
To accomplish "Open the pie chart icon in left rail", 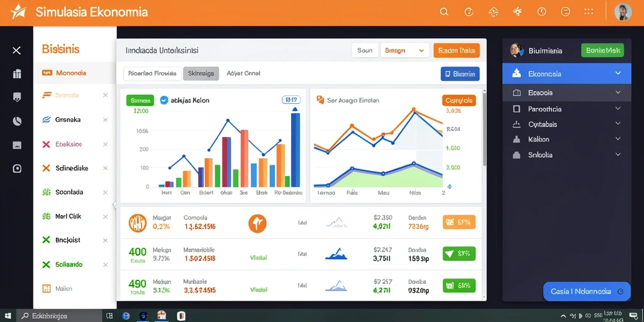I will (17, 121).
